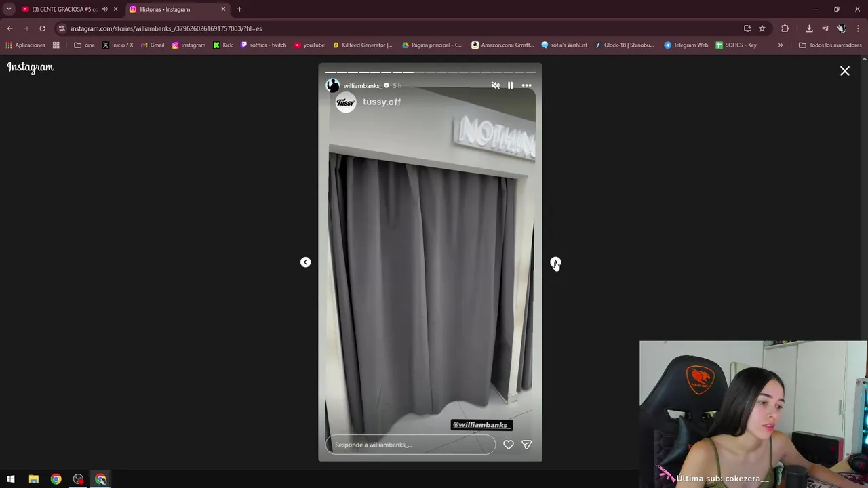Go to the next story arrow
Screen dimensions: 868x488
tap(555, 262)
